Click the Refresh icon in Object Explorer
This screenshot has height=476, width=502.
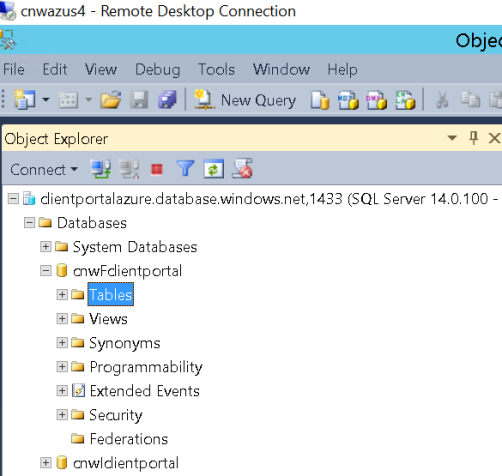point(213,169)
